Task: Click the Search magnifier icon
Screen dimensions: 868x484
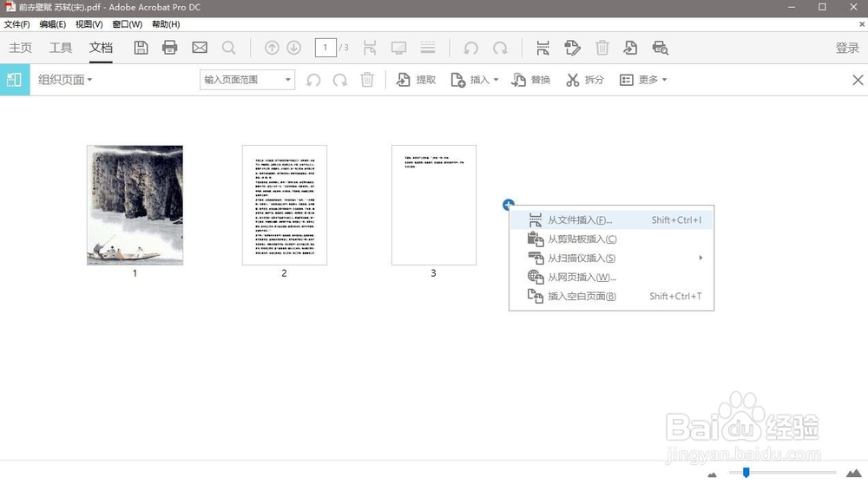Action: (228, 48)
